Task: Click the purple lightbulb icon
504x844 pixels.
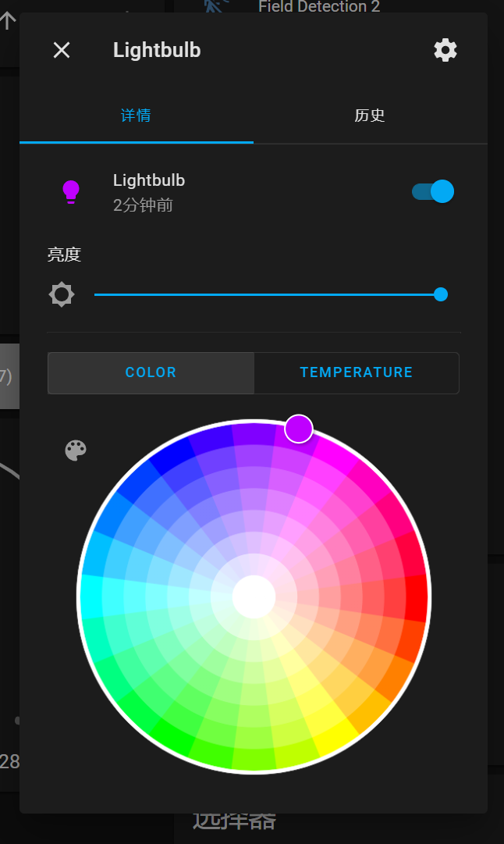Action: pyautogui.click(x=71, y=191)
